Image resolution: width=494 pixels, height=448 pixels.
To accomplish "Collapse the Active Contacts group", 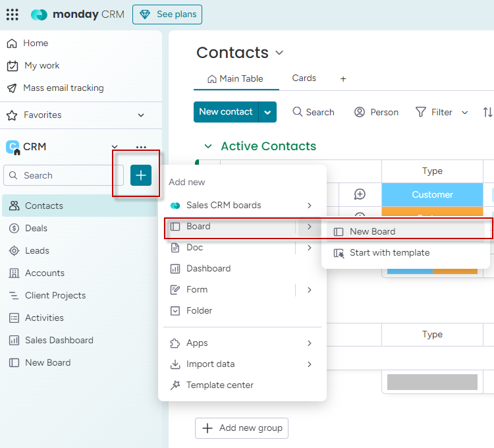I will (x=208, y=146).
